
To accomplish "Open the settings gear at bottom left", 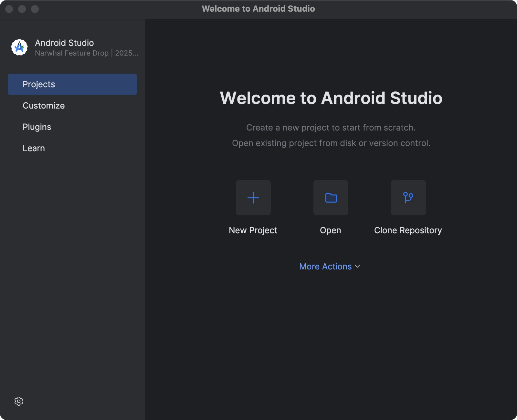I will (19, 401).
